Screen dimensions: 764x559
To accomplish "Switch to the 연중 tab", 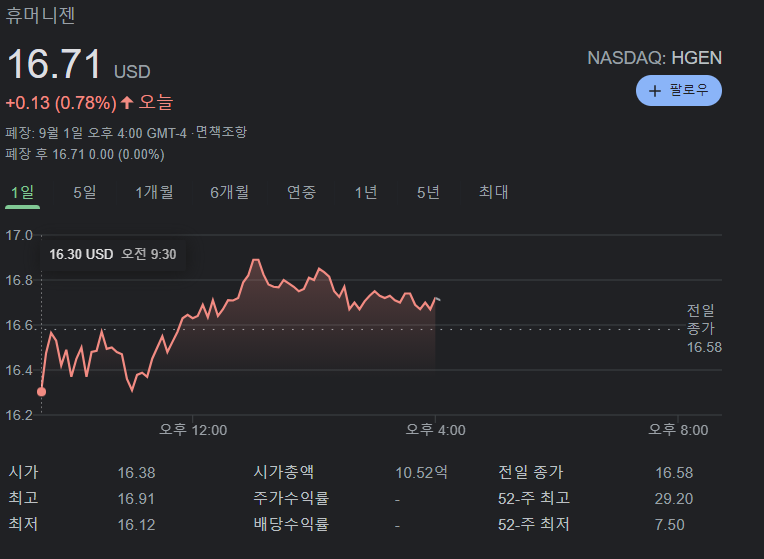I will coord(301,193).
